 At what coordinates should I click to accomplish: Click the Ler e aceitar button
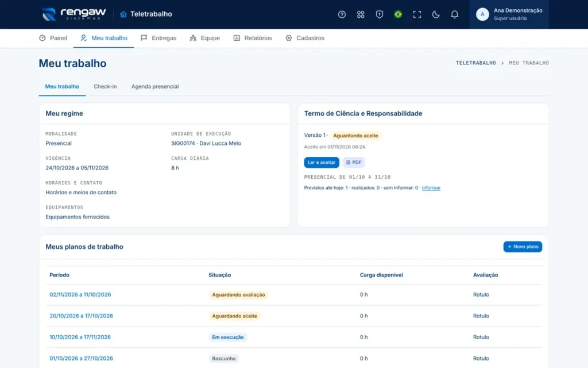[x=322, y=162]
